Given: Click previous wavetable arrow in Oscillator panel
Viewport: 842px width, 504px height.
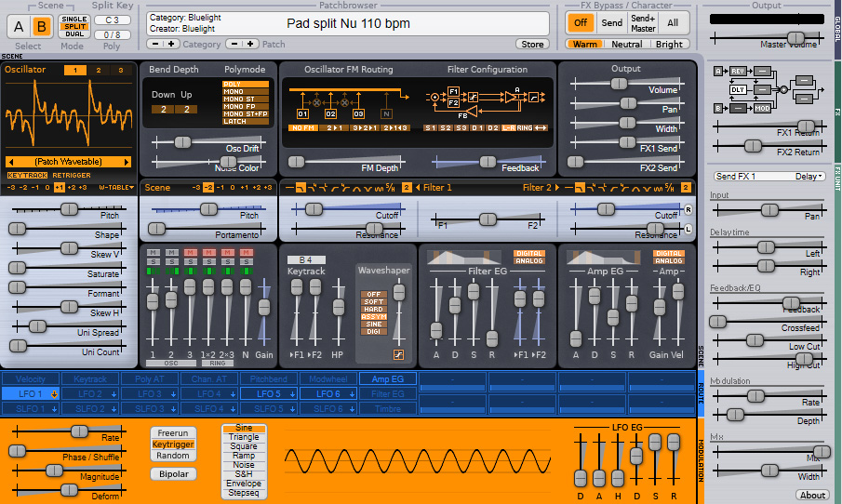Looking at the screenshot, I should pyautogui.click(x=10, y=162).
